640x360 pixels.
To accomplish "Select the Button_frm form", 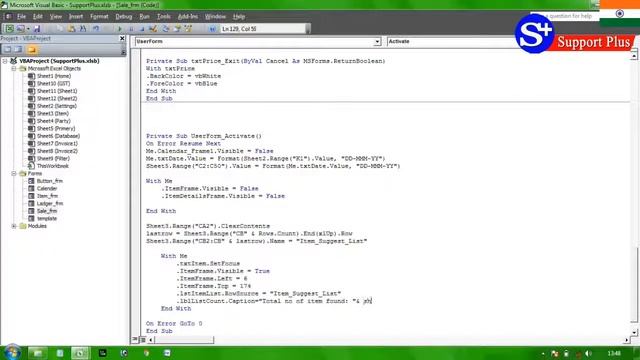I will 49,181.
